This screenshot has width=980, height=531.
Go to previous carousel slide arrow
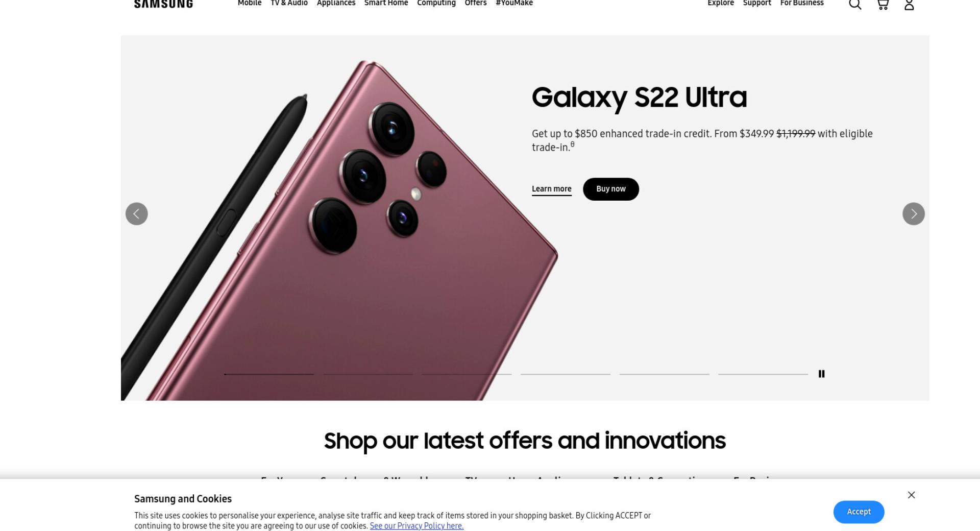tap(137, 214)
